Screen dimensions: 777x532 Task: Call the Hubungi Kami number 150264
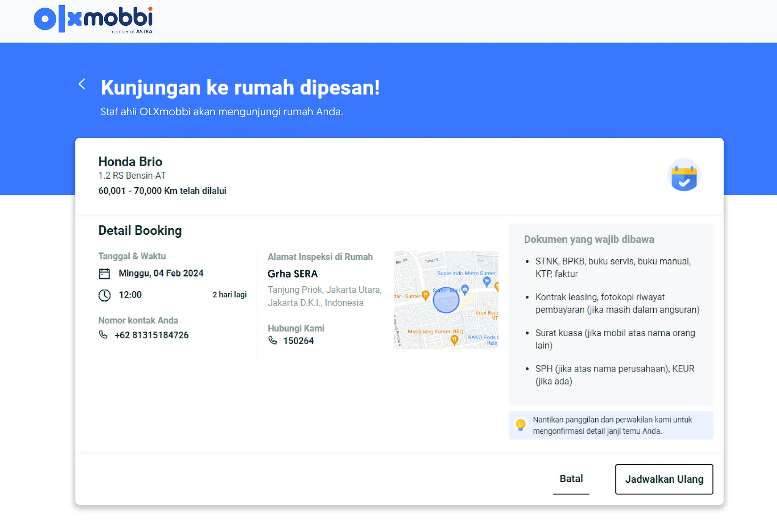(x=299, y=341)
